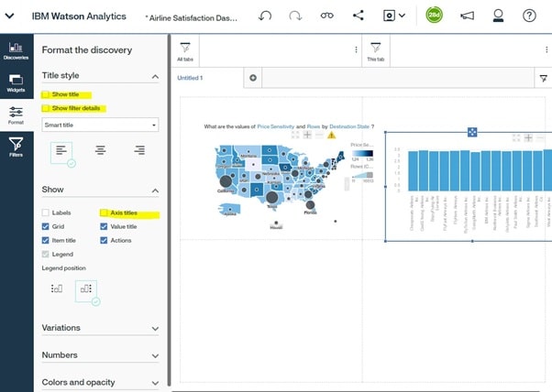Uncheck the Value title checkbox
This screenshot has height=392, width=552.
pos(104,226)
